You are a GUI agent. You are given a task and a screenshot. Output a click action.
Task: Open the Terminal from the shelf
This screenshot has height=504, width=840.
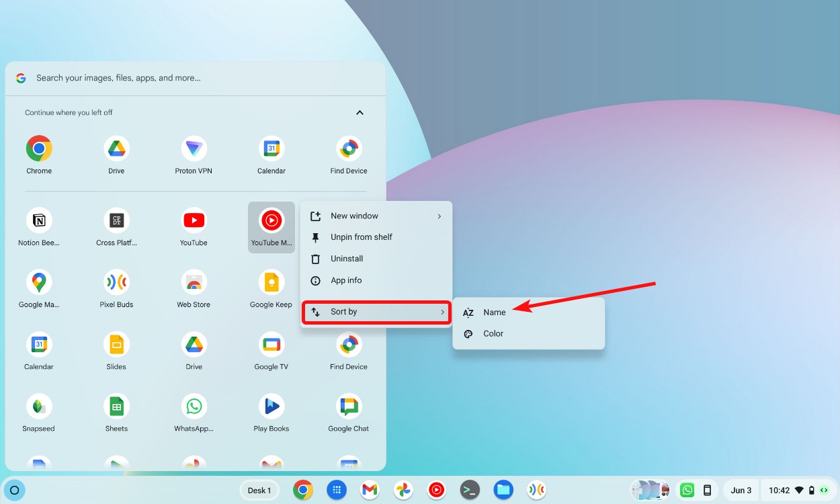pos(470,490)
